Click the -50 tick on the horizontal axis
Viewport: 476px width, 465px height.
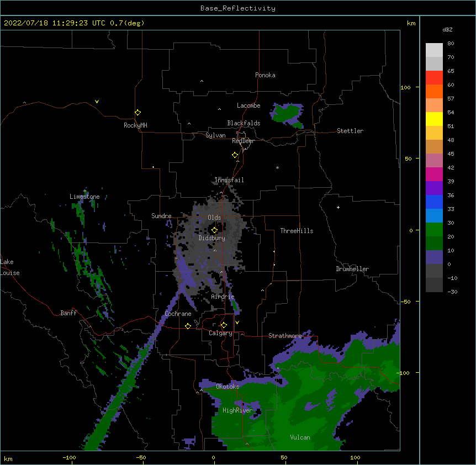point(141,457)
